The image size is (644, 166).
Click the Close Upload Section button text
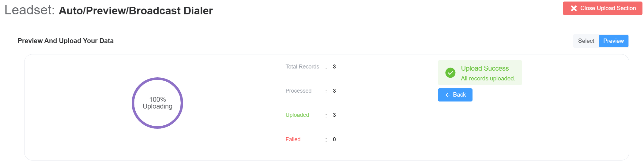pyautogui.click(x=608, y=8)
